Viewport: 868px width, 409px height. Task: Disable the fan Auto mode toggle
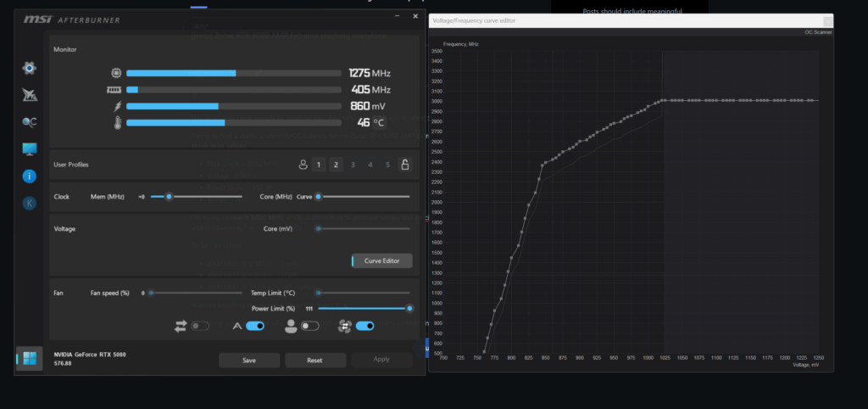point(254,326)
